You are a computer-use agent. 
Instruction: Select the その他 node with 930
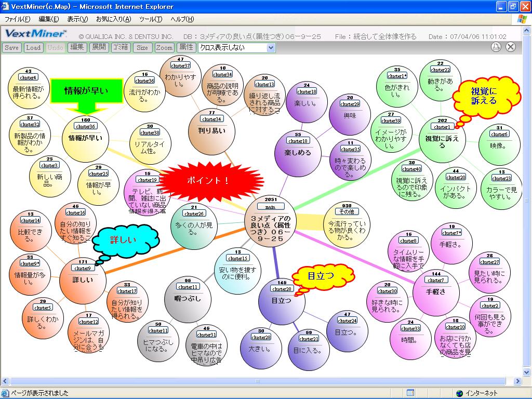[347, 225]
